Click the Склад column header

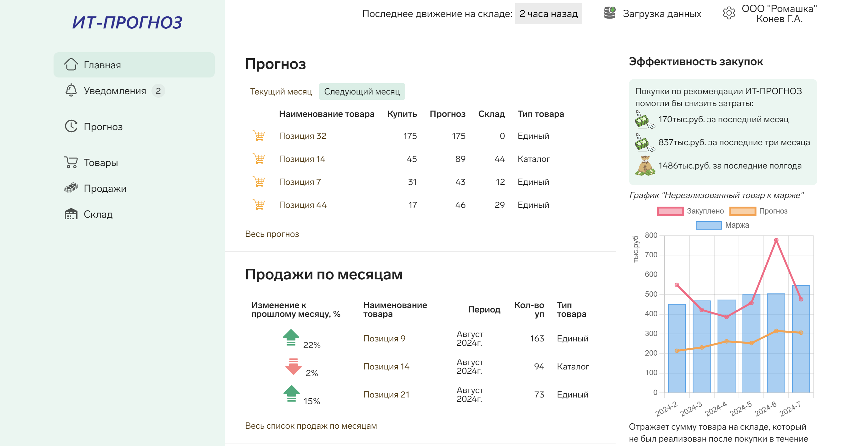point(491,114)
